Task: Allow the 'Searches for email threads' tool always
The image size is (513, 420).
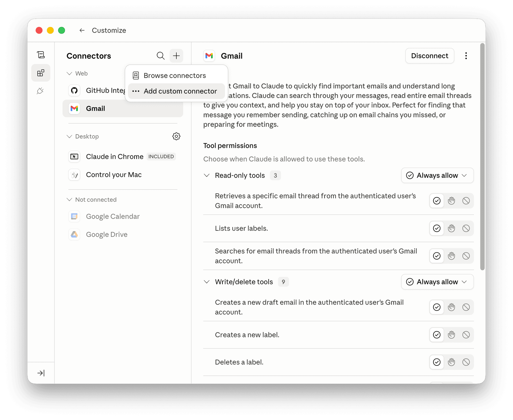Action: (437, 256)
